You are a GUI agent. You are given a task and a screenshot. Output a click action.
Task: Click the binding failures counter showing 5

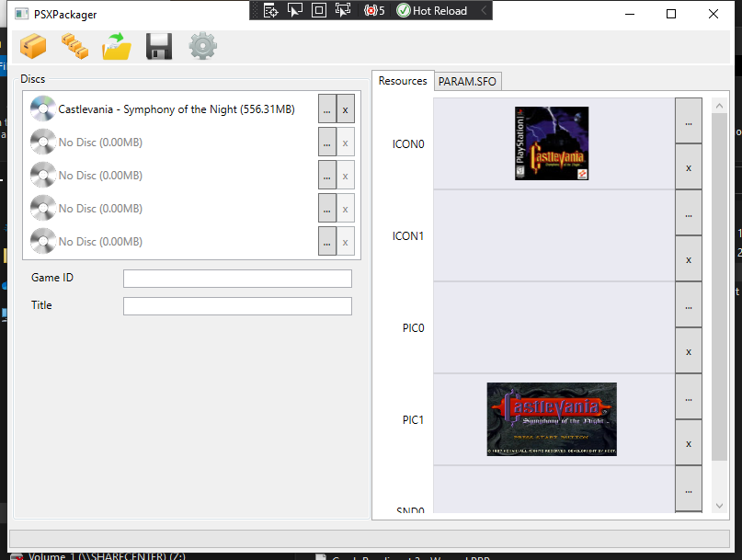pyautogui.click(x=374, y=10)
